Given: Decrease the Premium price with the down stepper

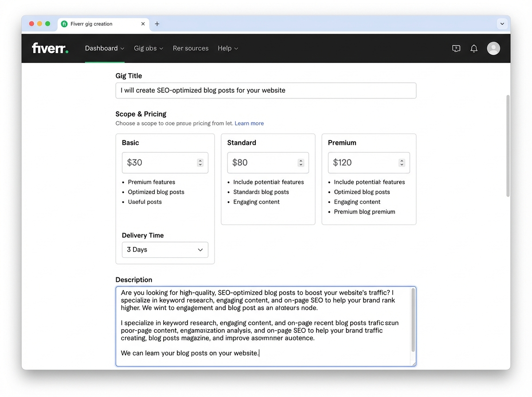Looking at the screenshot, I should coord(402,165).
